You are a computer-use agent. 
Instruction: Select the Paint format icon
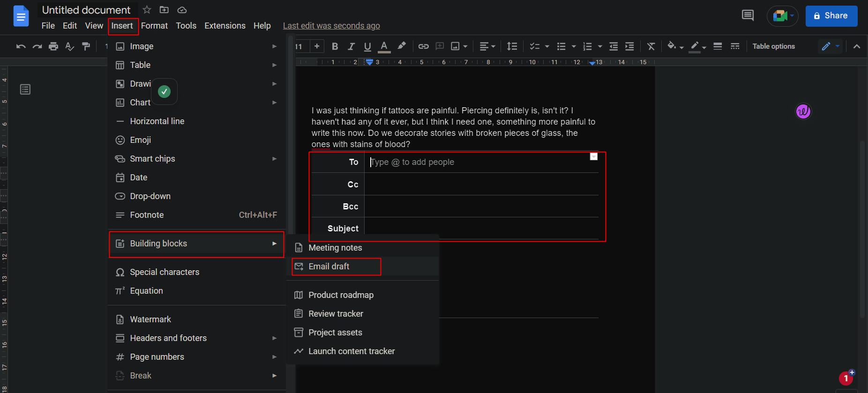tap(86, 46)
